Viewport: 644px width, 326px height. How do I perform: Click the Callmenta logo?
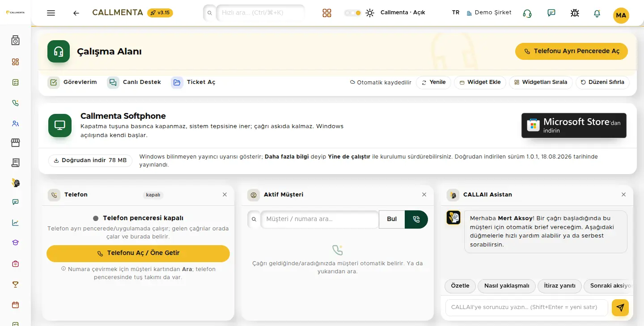coord(16,13)
